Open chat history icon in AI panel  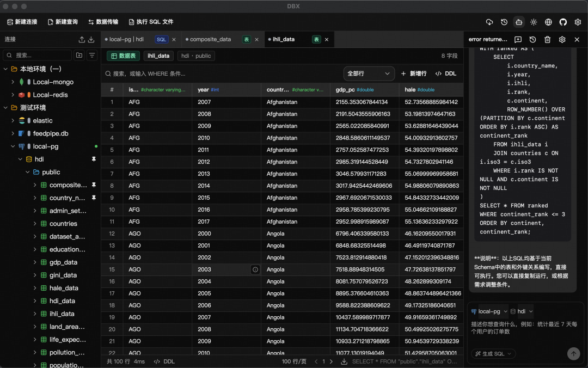(x=532, y=39)
